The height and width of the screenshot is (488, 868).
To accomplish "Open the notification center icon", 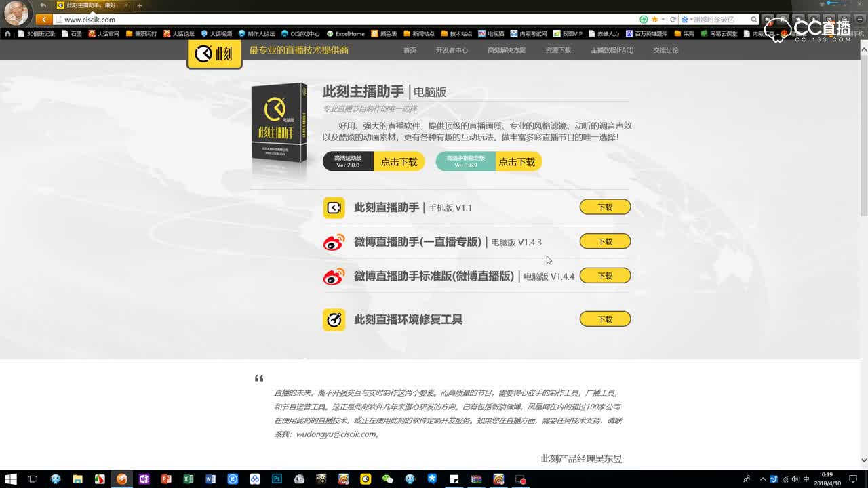I will point(853,479).
